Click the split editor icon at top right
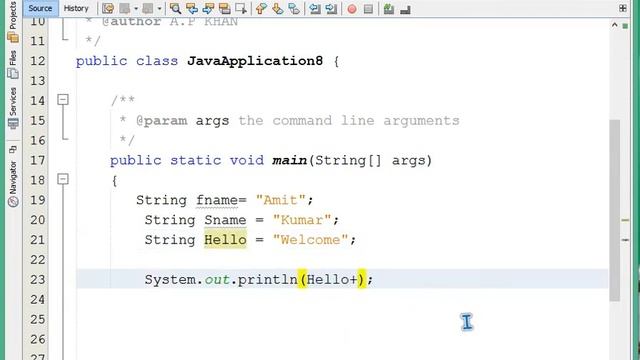 tap(622, 8)
